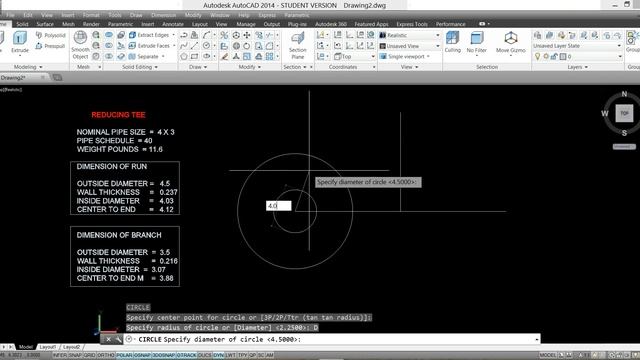Click the TOP face of ViewCube
Screen dimensions: 640x360
624,113
